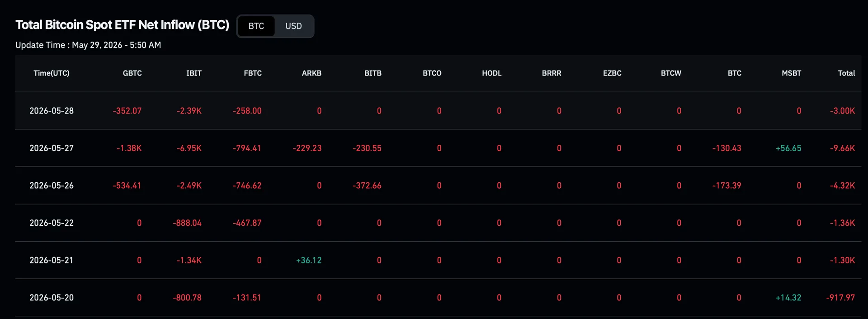Click the GBTC column header

point(132,73)
